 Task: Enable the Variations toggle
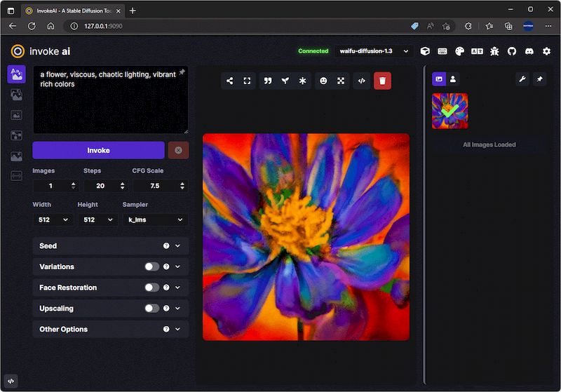[x=151, y=266]
